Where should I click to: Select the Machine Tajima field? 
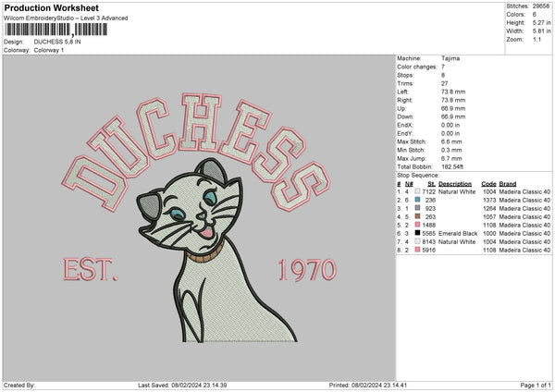point(450,58)
